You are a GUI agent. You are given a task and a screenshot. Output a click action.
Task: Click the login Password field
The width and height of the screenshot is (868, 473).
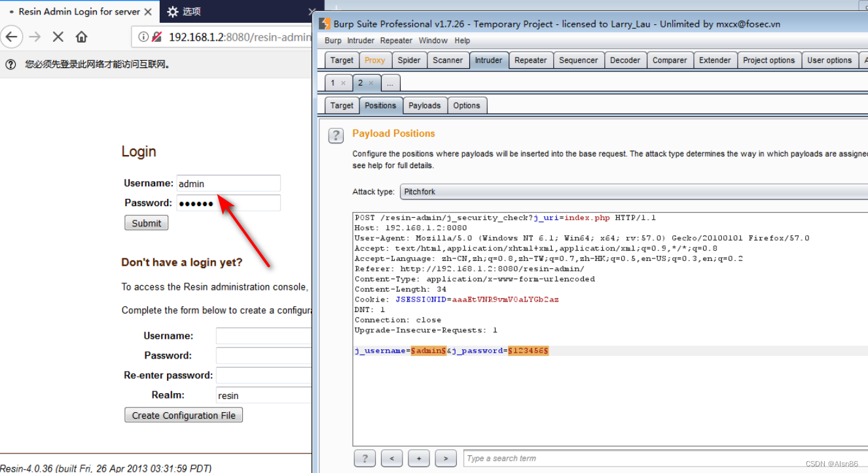(228, 203)
